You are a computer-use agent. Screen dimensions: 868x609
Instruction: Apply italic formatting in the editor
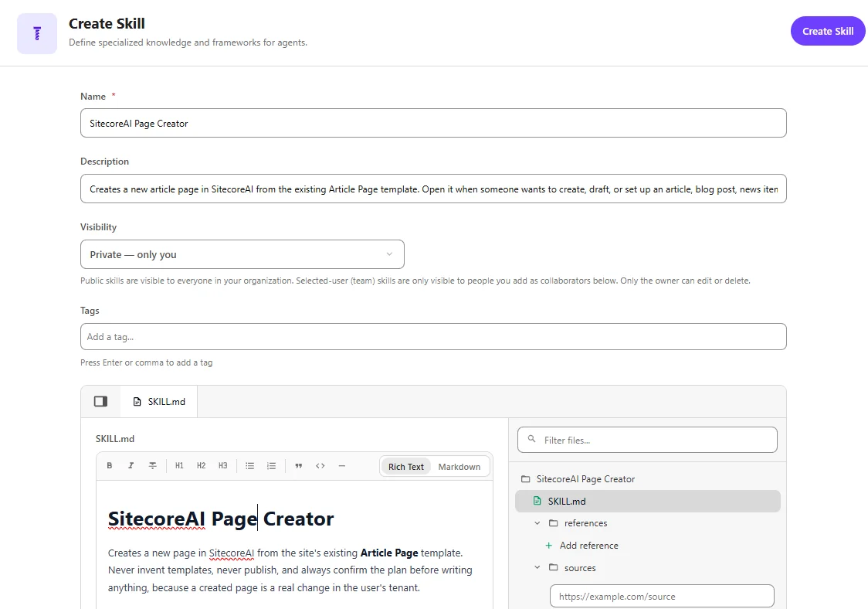coord(131,465)
